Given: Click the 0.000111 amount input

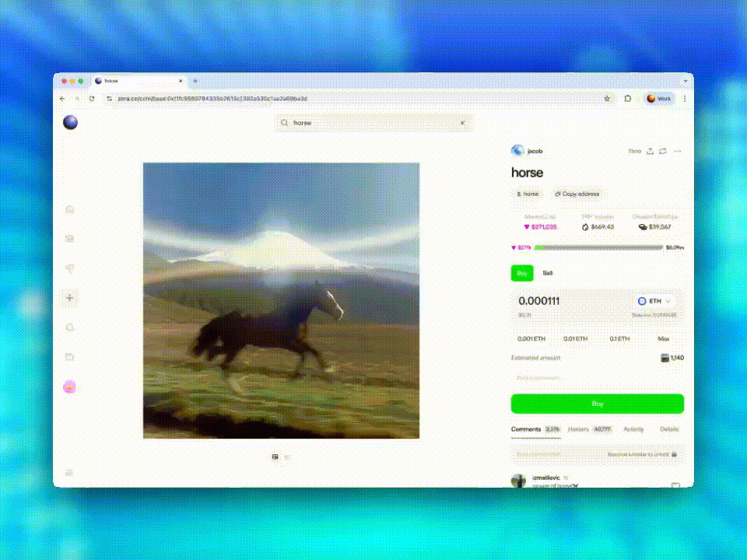Looking at the screenshot, I should 538,301.
